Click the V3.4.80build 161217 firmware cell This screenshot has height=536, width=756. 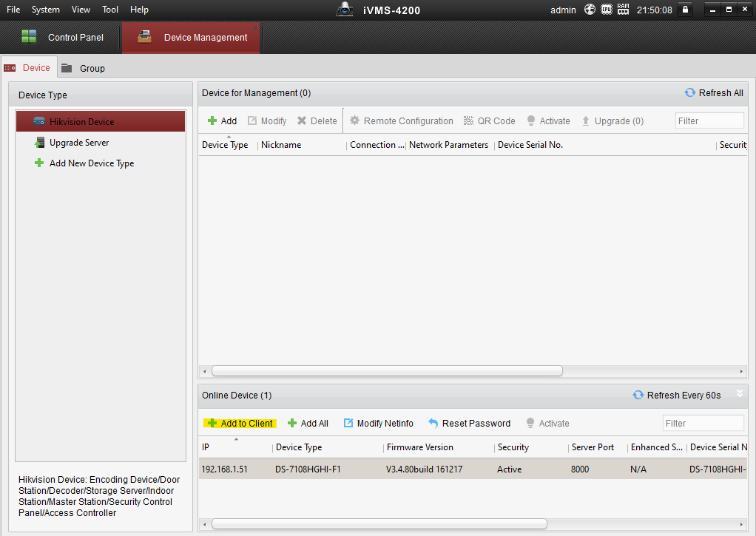coord(425,469)
